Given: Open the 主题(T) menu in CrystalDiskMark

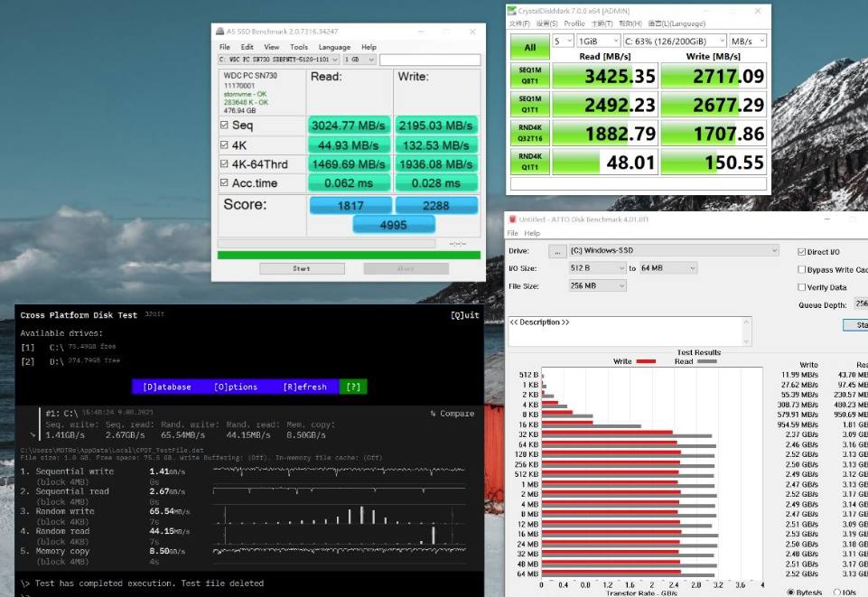Looking at the screenshot, I should coord(602,23).
